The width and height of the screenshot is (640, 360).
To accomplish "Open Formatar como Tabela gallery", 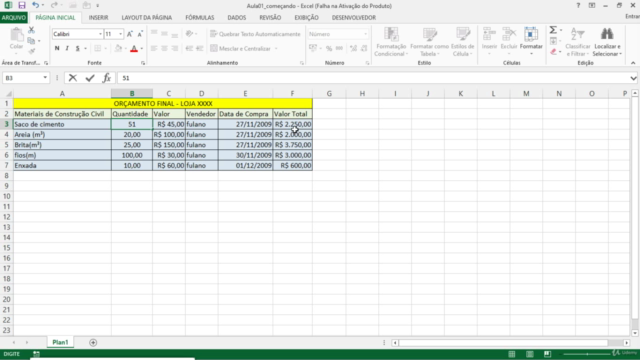I will (x=429, y=42).
